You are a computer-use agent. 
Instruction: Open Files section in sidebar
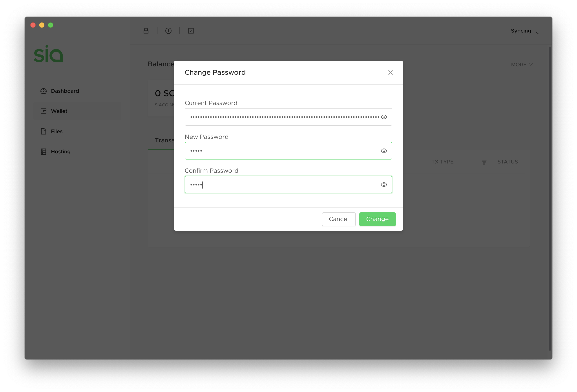coord(77,131)
